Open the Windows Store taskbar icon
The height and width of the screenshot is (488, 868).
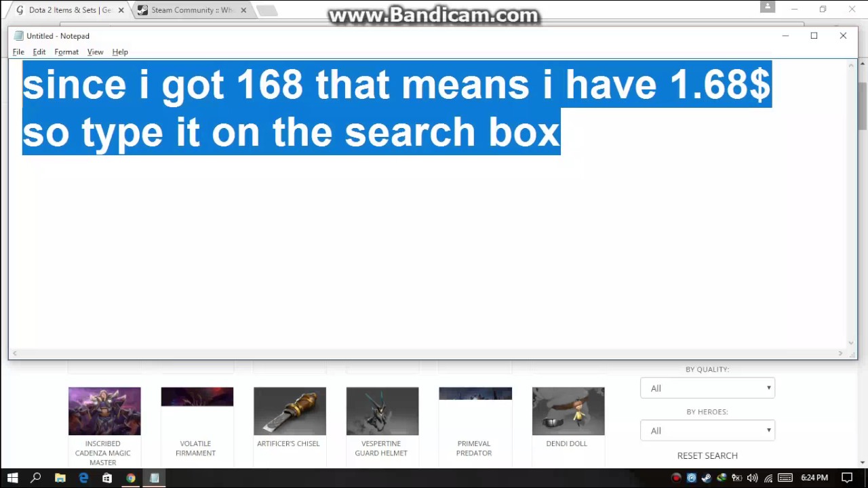click(107, 478)
